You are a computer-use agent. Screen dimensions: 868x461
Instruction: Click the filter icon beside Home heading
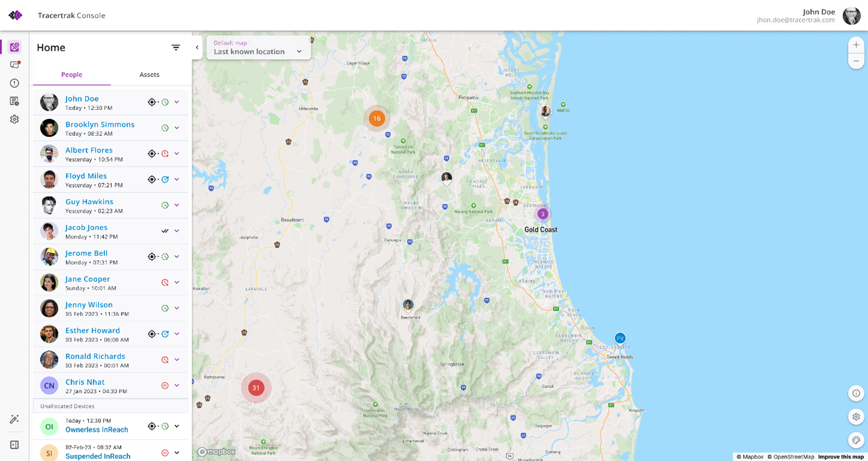point(176,48)
